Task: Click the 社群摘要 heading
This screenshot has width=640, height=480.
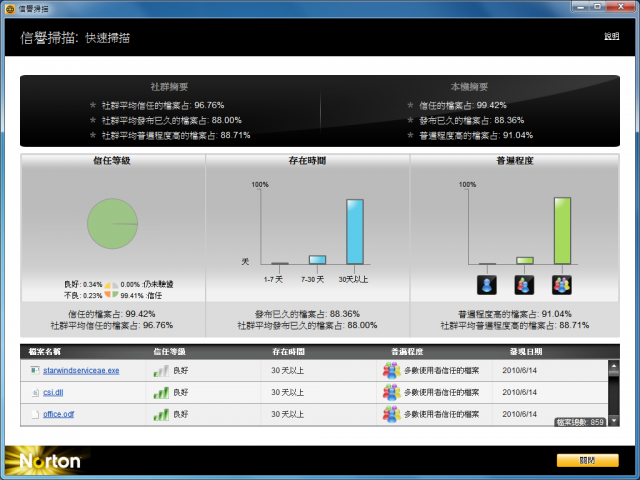Action: tap(169, 87)
